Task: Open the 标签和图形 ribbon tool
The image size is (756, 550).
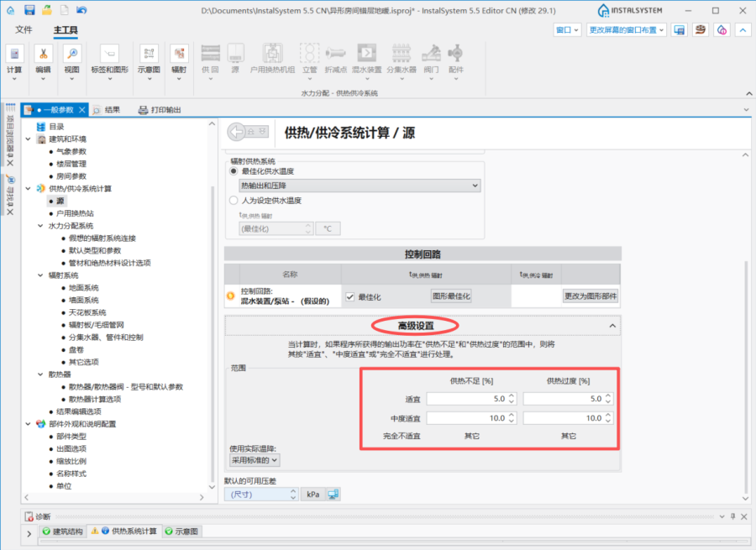Action: [x=109, y=54]
